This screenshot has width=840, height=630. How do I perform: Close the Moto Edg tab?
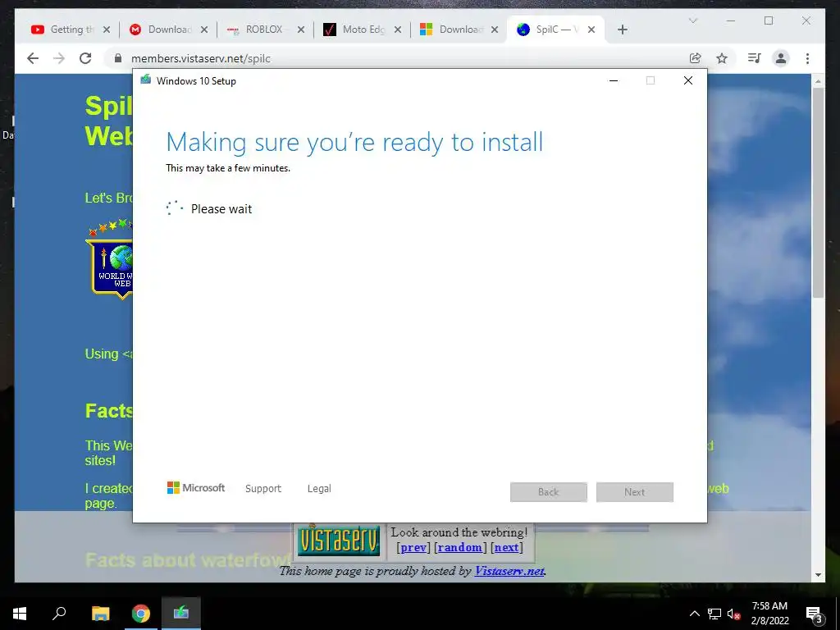pyautogui.click(x=398, y=30)
